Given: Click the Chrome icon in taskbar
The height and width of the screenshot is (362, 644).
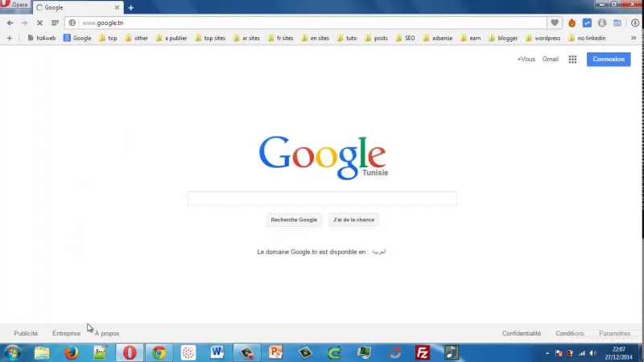Looking at the screenshot, I should pyautogui.click(x=159, y=352).
